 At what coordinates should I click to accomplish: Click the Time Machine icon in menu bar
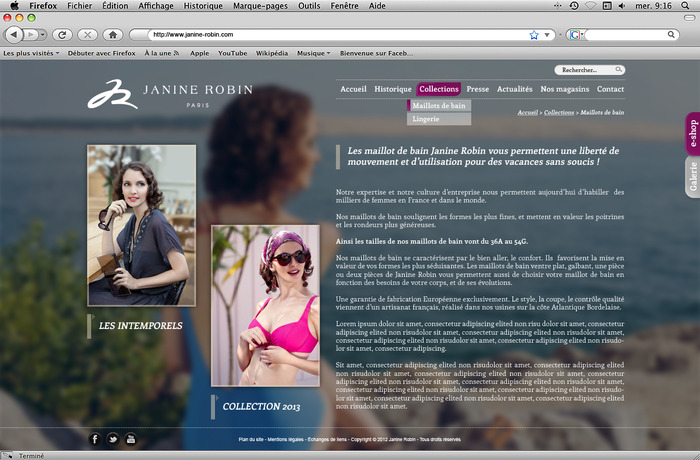coord(574,5)
